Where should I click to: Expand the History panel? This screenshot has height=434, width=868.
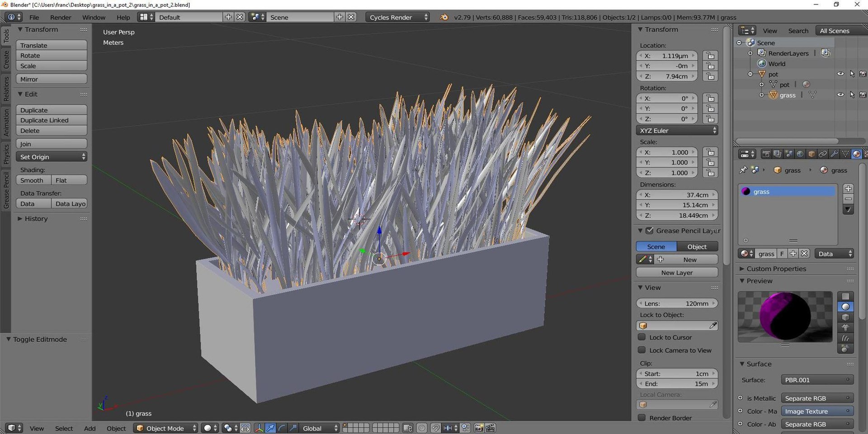36,218
